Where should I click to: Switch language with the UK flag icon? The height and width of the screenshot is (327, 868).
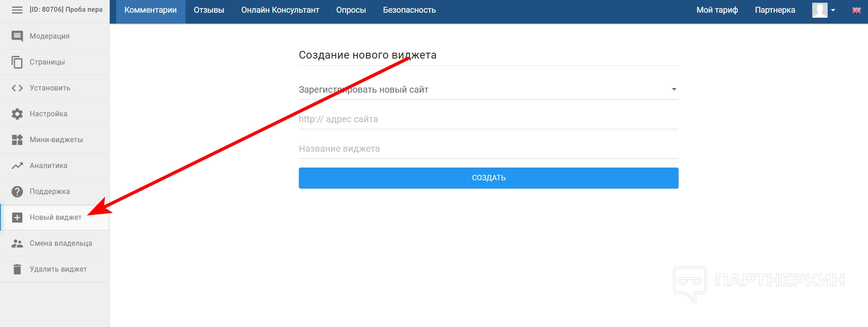point(856,10)
